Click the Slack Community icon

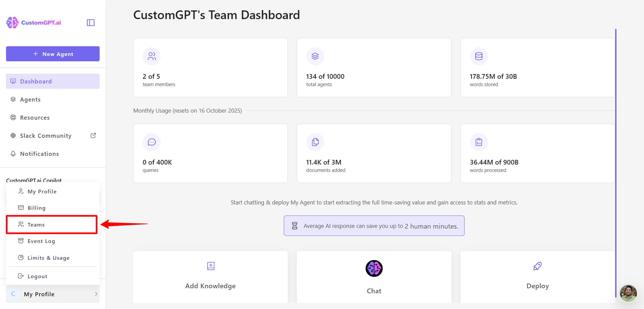pyautogui.click(x=13, y=135)
